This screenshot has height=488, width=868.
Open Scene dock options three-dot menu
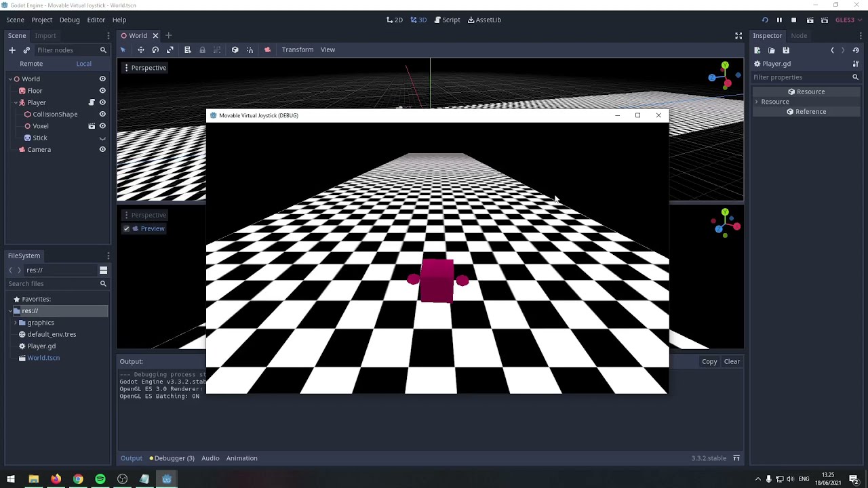point(108,36)
